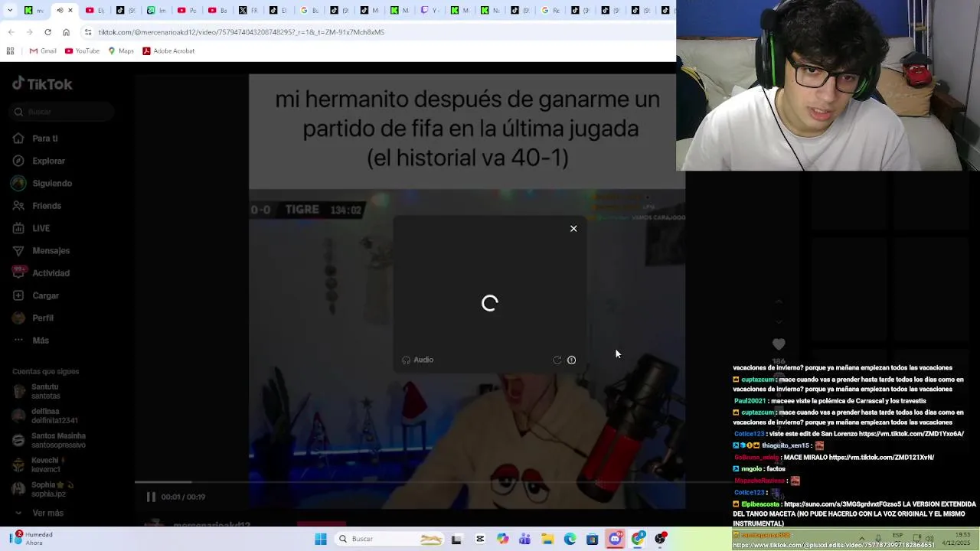Open the Gmail bookmark
Screen dimensions: 980x551
43,51
